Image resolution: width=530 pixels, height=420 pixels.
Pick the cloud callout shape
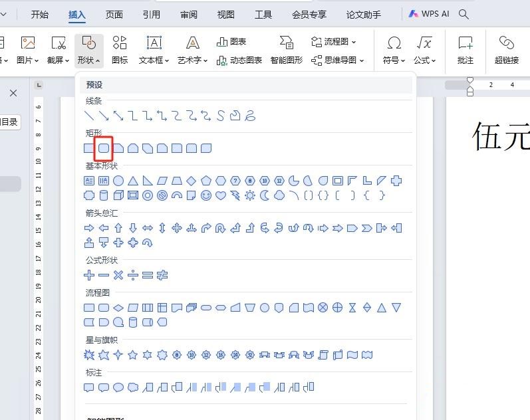[x=133, y=387]
